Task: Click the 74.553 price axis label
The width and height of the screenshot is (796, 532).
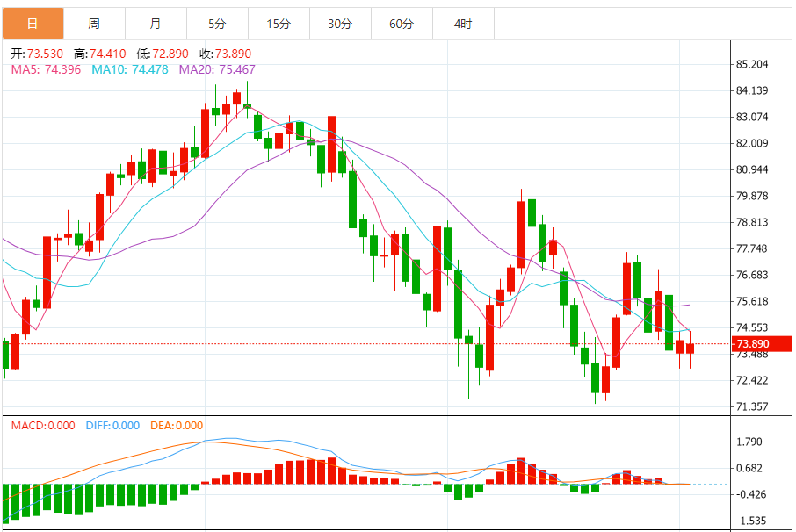Action: click(752, 327)
